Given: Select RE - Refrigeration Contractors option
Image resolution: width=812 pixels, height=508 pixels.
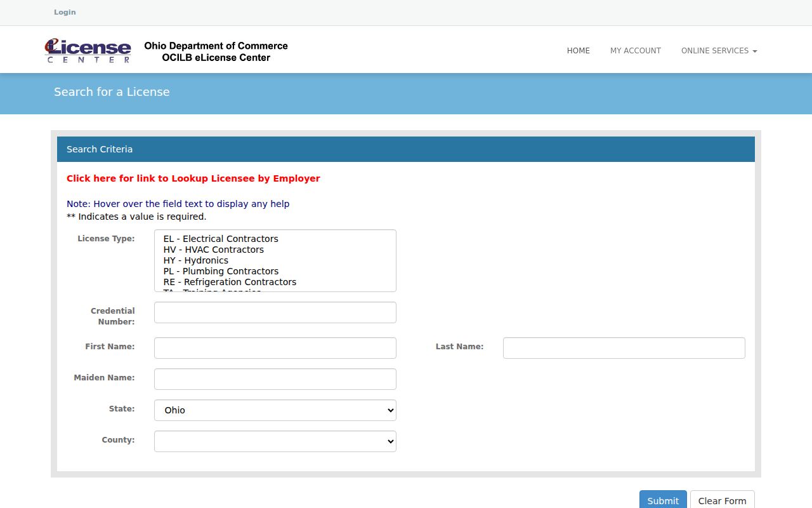Looking at the screenshot, I should point(275,282).
